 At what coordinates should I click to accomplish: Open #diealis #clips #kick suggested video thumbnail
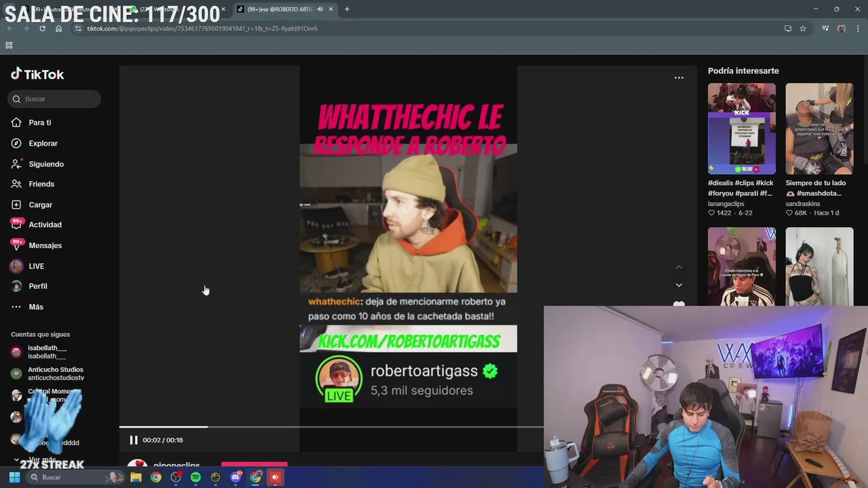click(x=742, y=129)
